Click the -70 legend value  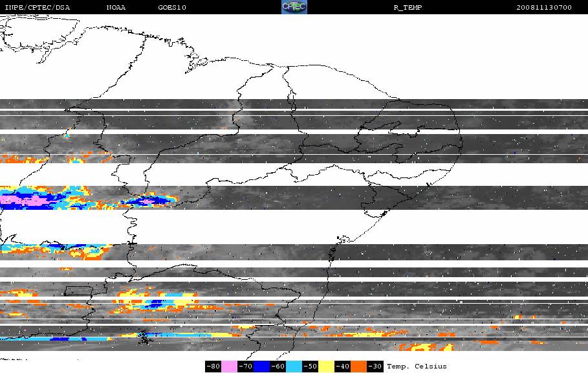(245, 367)
